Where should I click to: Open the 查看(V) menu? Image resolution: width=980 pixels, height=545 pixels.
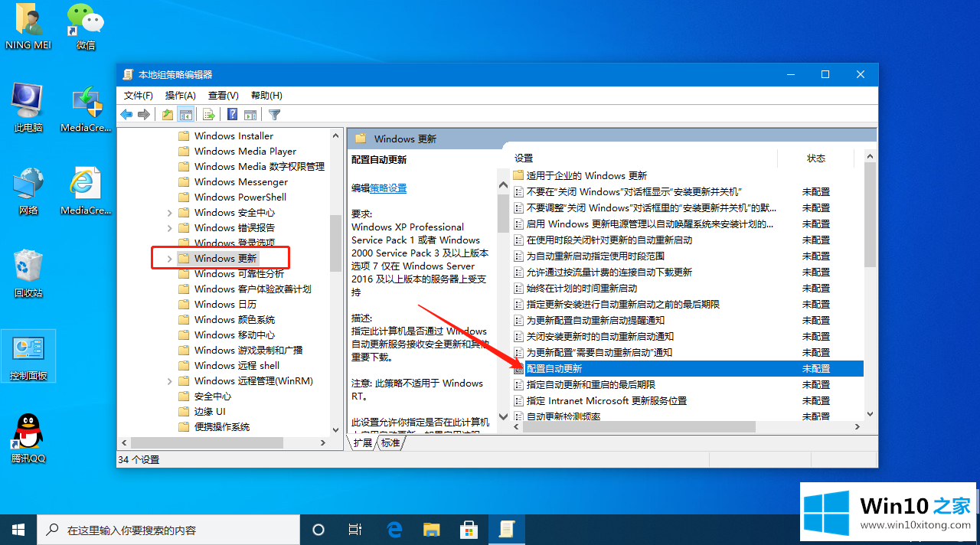click(x=223, y=96)
